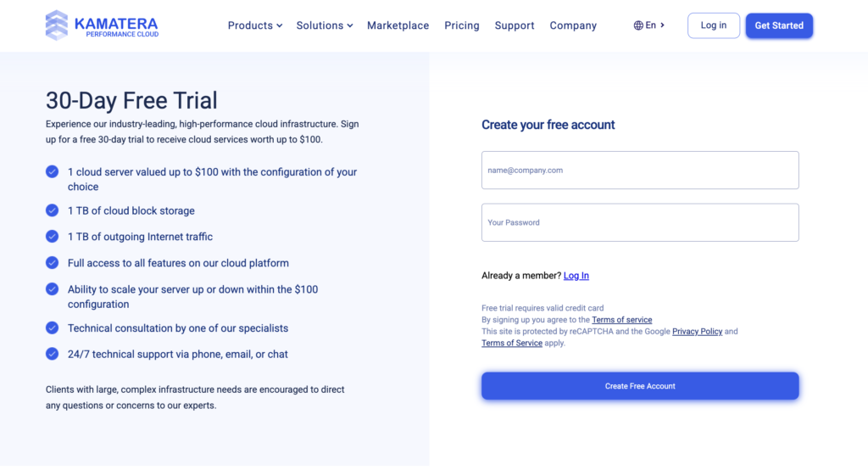Viewport: 868px width, 476px height.
Task: Click the globe language icon
Action: [638, 25]
